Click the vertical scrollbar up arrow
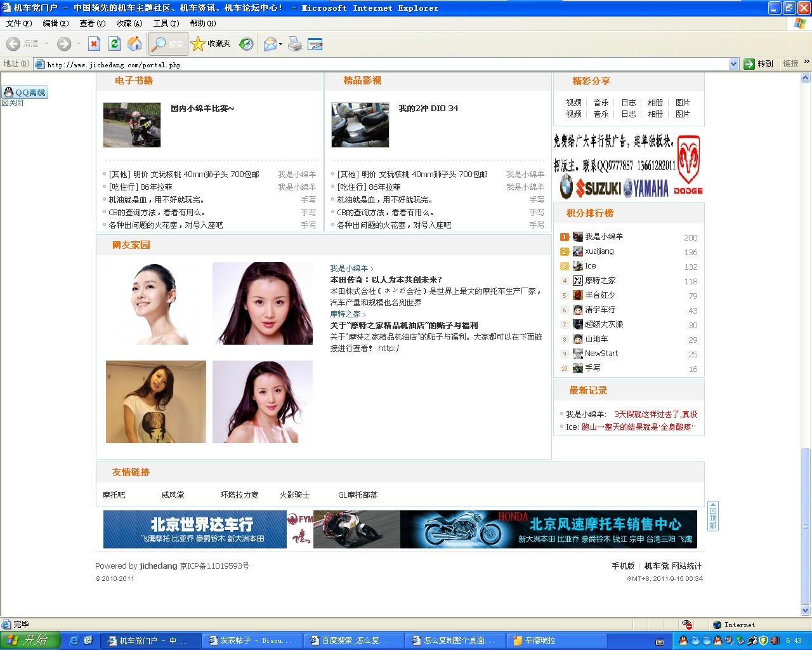The height and width of the screenshot is (650, 812). [x=806, y=78]
